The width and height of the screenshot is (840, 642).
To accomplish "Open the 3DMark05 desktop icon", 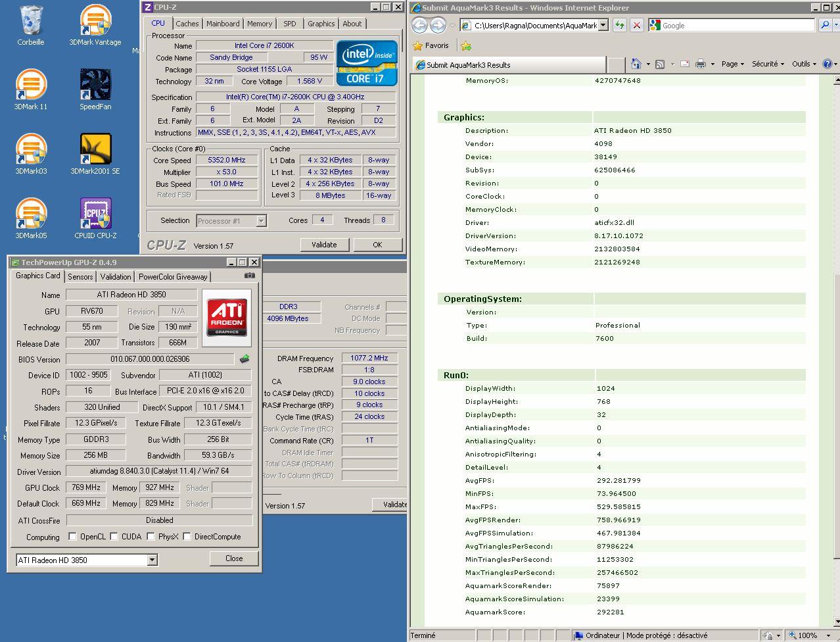I will [31, 218].
